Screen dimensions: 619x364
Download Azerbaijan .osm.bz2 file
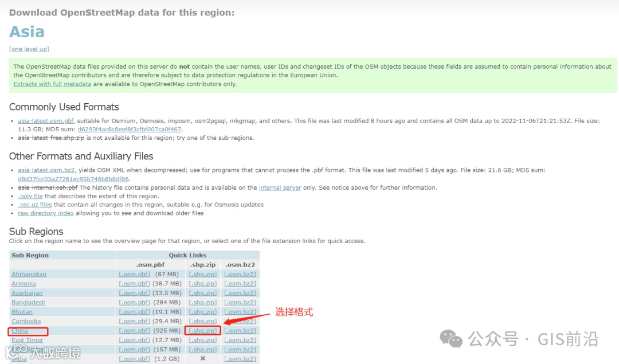pos(240,293)
